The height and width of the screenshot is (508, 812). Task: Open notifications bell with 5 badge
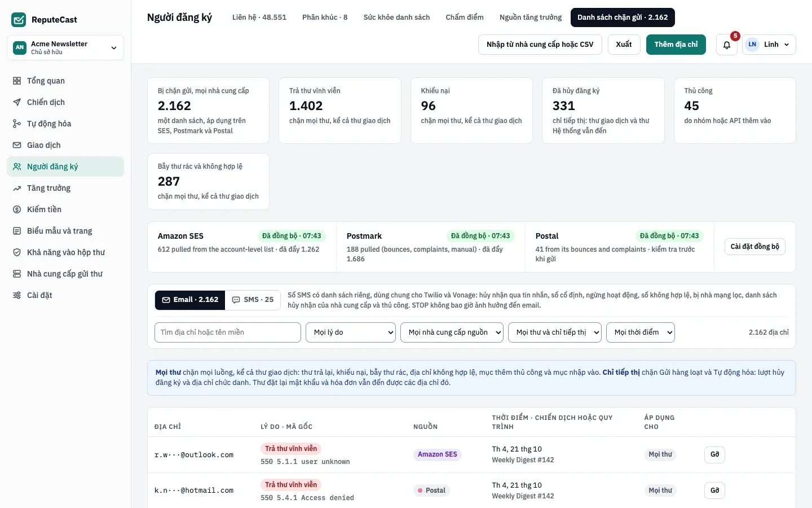727,45
